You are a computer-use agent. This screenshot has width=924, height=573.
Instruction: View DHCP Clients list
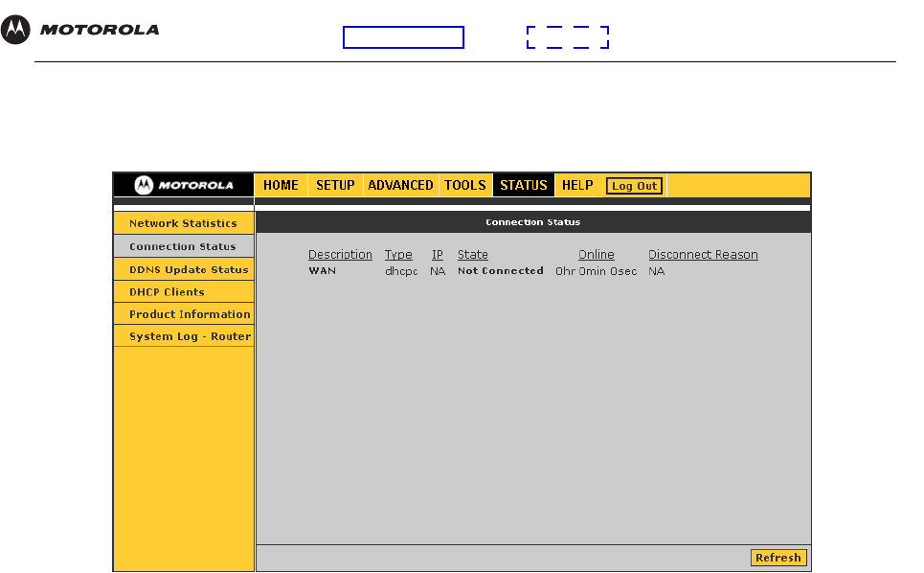point(183,292)
